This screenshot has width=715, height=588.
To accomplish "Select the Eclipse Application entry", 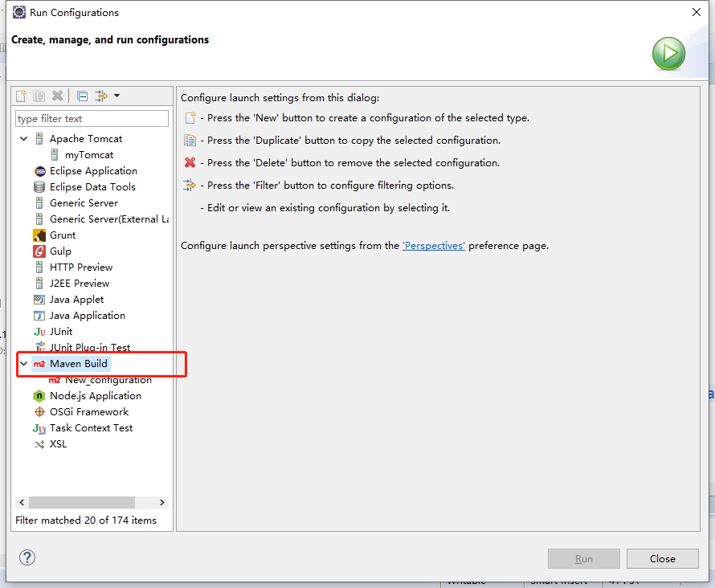I will coord(93,171).
